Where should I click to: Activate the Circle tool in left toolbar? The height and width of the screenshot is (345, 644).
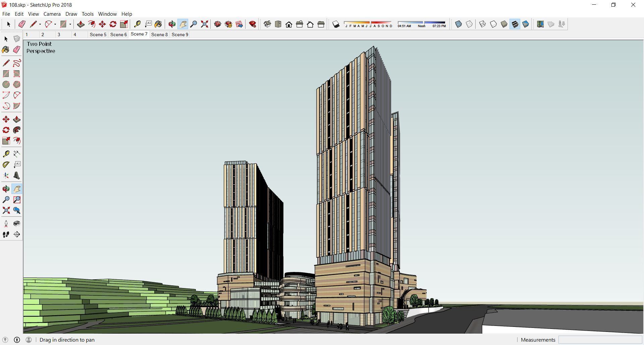[x=6, y=84]
